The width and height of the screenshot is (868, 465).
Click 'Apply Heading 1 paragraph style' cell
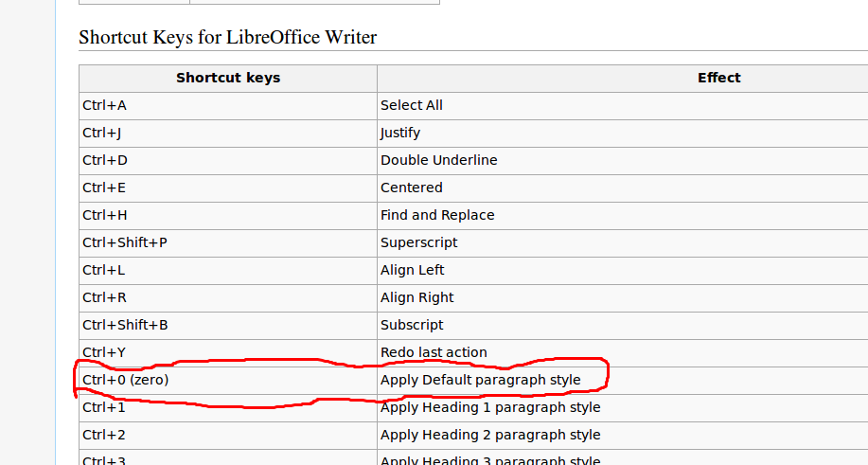(623, 408)
